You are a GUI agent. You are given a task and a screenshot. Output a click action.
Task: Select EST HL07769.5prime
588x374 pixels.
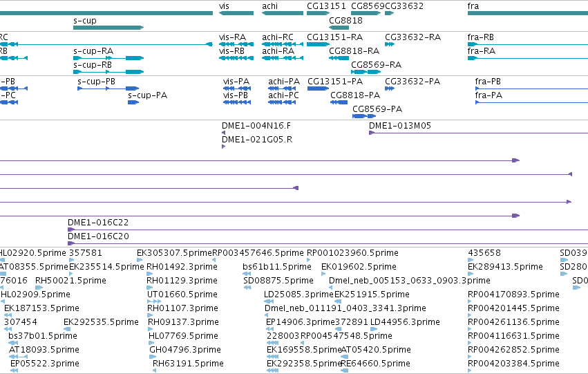[x=151, y=344]
